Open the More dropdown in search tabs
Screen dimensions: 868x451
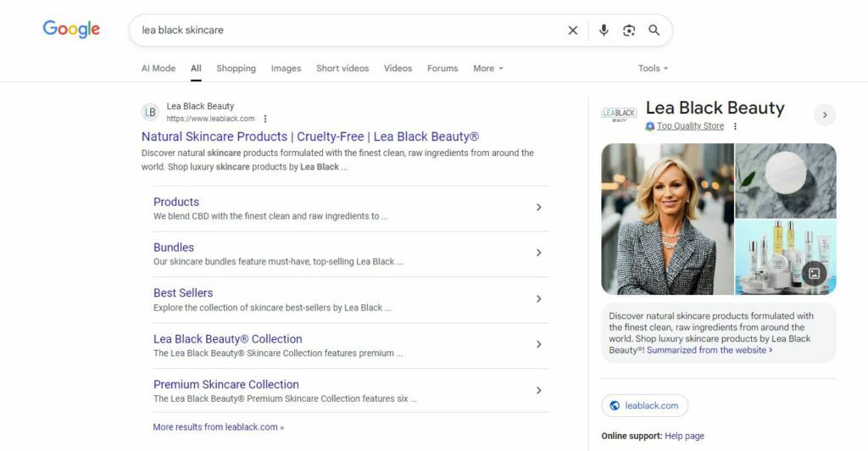[488, 69]
